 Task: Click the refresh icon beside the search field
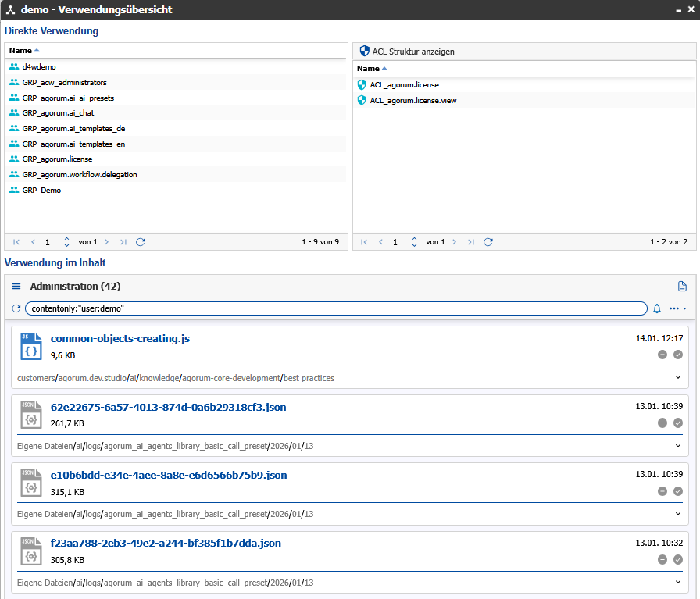pos(16,308)
